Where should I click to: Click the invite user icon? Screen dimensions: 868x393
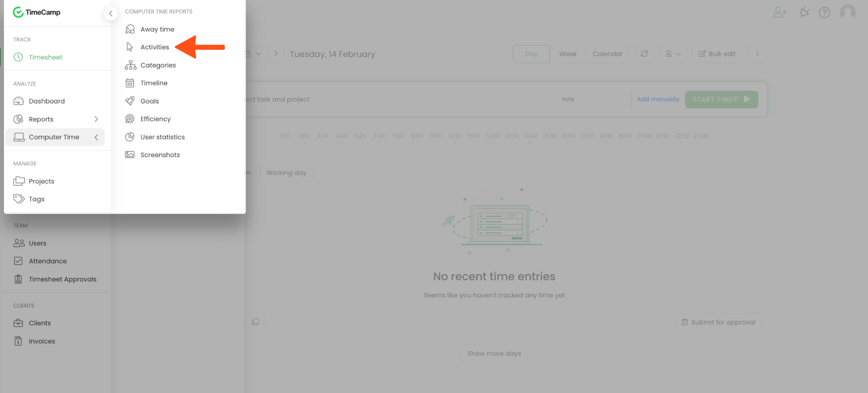click(779, 12)
